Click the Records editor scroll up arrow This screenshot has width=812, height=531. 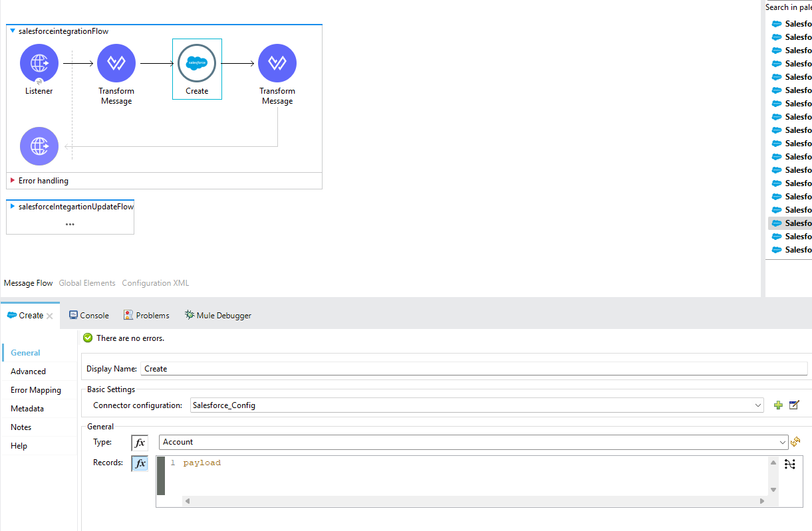coord(773,463)
